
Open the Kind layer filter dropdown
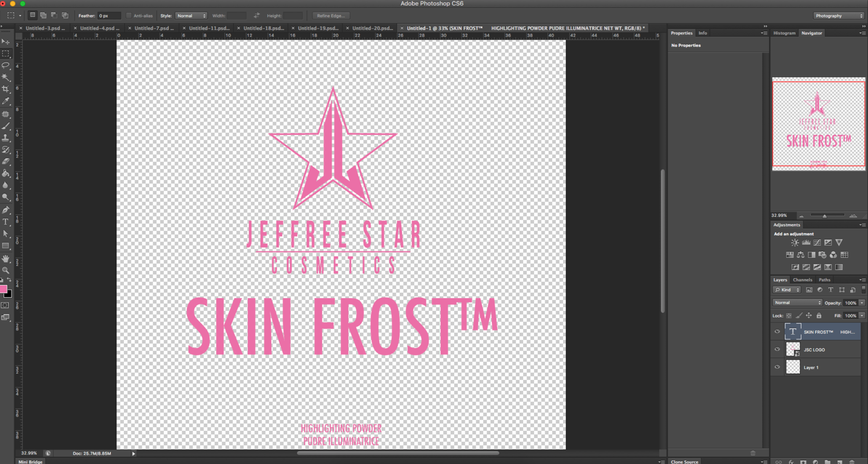(787, 290)
